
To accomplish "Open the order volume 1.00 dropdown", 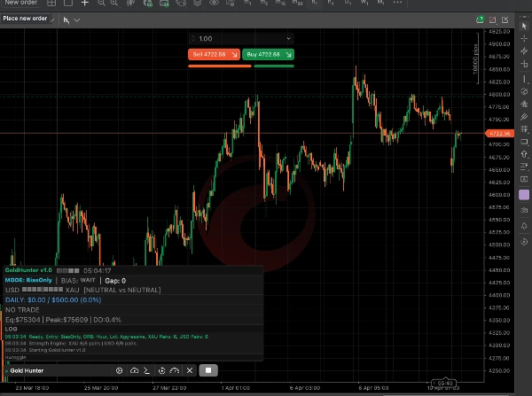I will (x=288, y=39).
